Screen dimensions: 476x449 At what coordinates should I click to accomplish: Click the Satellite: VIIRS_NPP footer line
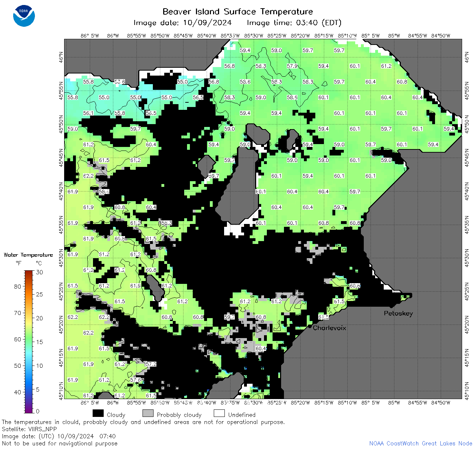coord(29,429)
